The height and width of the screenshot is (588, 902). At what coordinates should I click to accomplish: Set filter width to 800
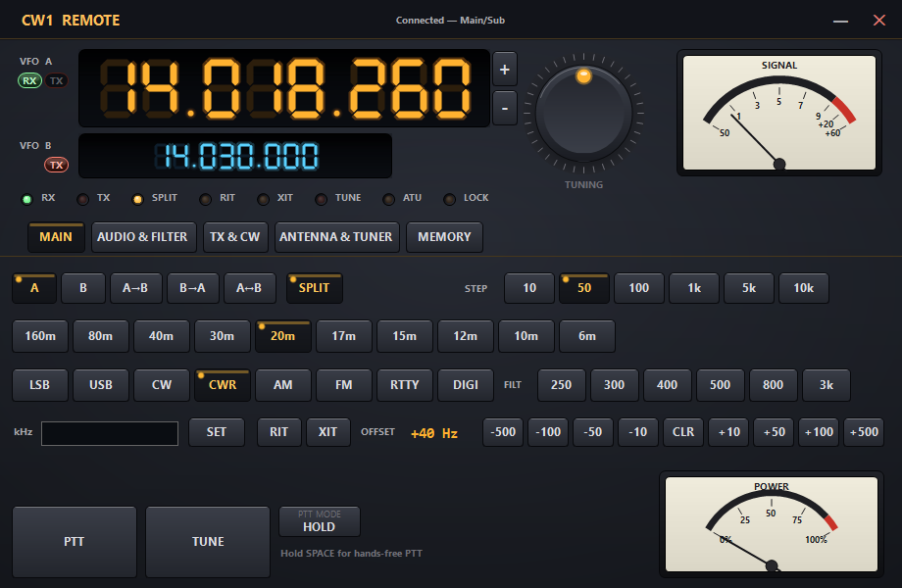click(774, 385)
